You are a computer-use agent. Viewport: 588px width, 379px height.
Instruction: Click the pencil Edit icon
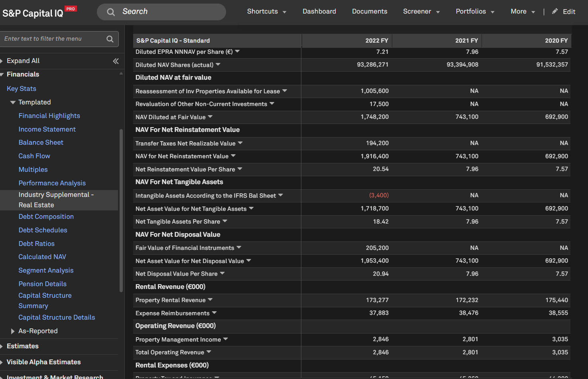coord(555,12)
